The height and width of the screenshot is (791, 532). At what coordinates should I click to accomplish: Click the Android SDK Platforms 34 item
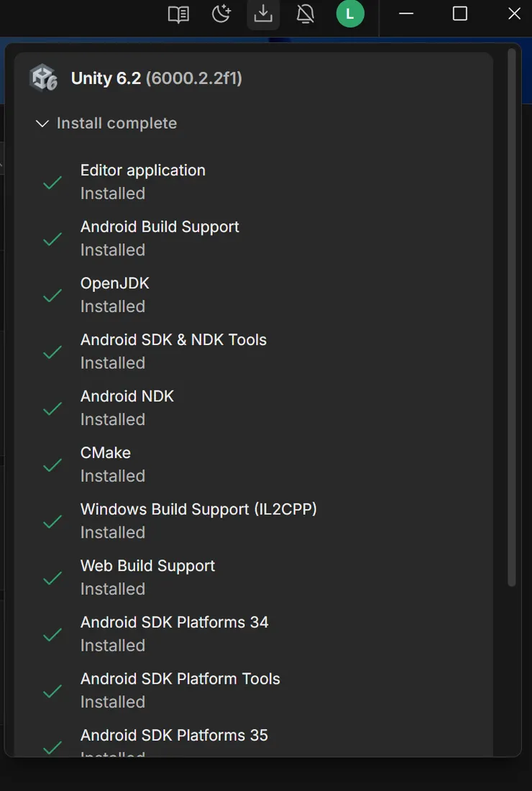pyautogui.click(x=174, y=623)
